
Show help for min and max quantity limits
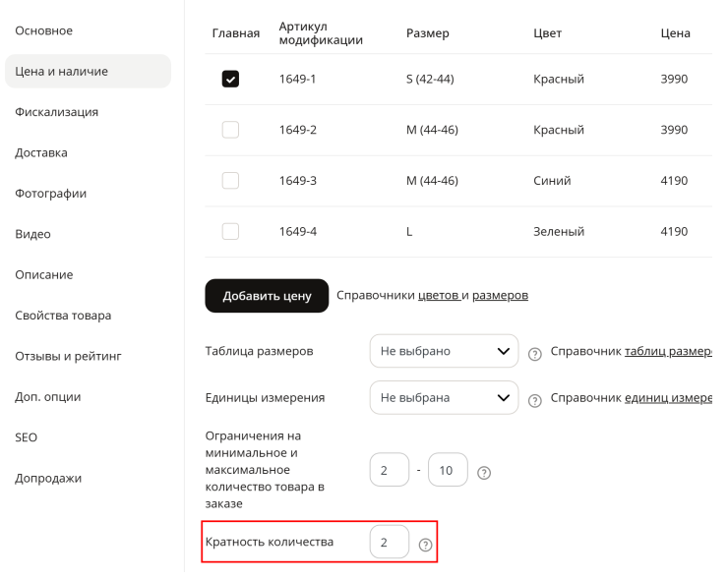tap(484, 473)
